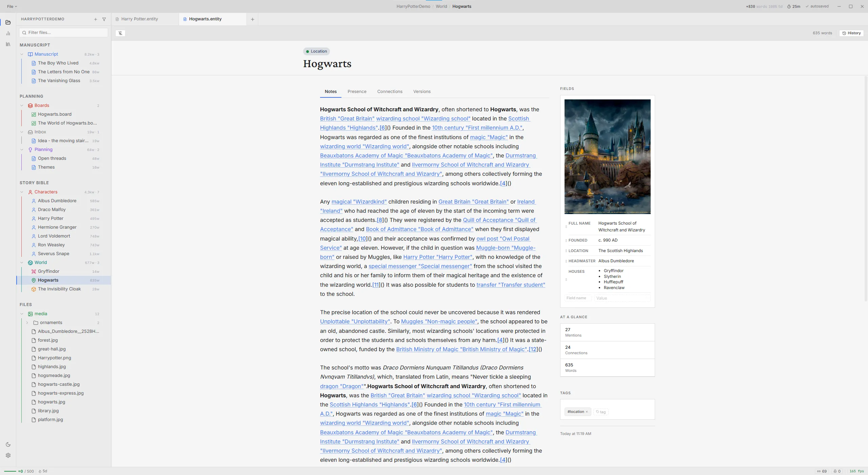Remove the #location tag
This screenshot has height=475, width=868.
[587, 412]
